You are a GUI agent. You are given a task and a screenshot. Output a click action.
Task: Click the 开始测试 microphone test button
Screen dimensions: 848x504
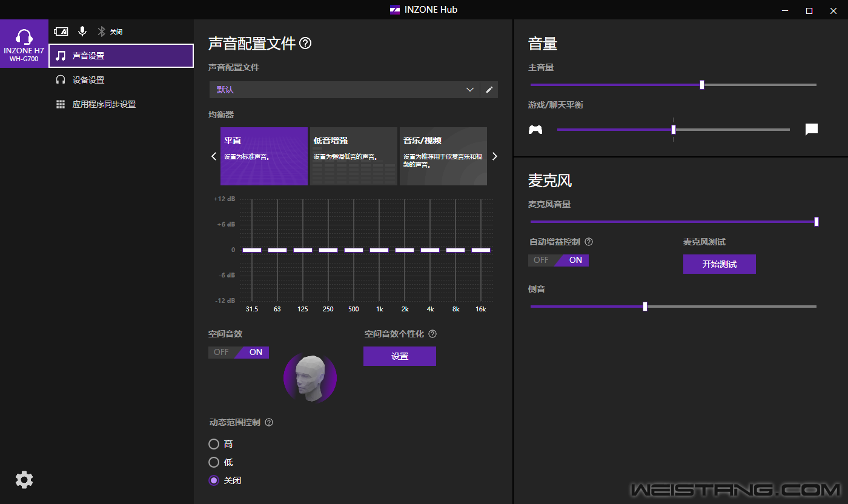pos(720,264)
